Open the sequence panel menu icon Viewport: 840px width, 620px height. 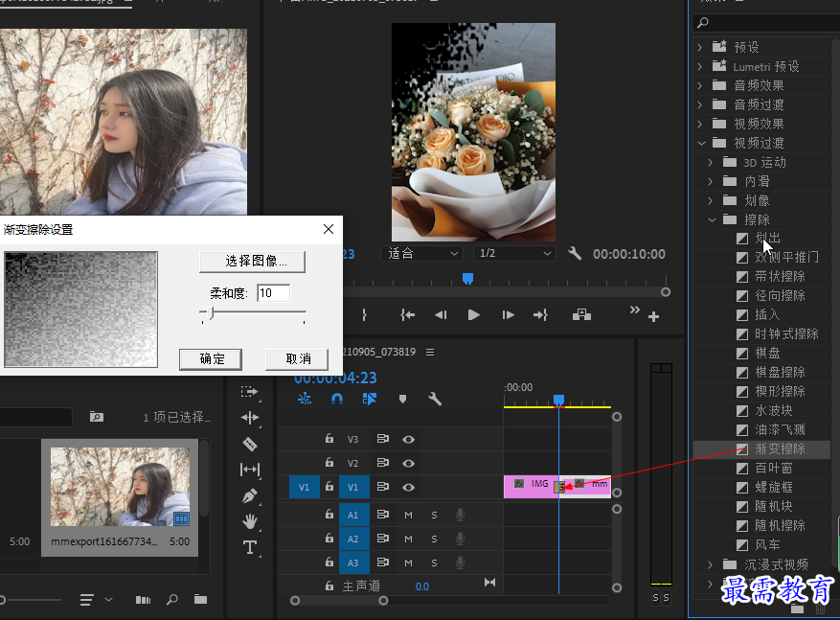(x=430, y=352)
